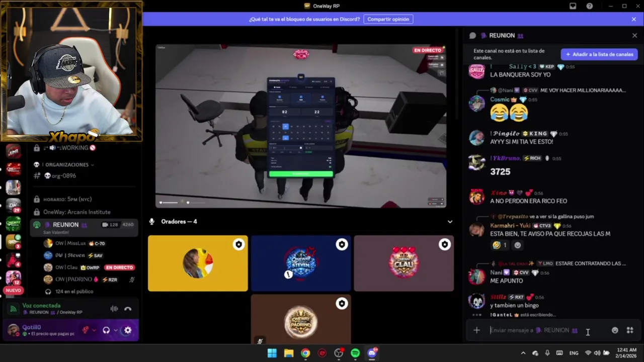
Task: Open Discord help question mark icon
Action: click(589, 6)
